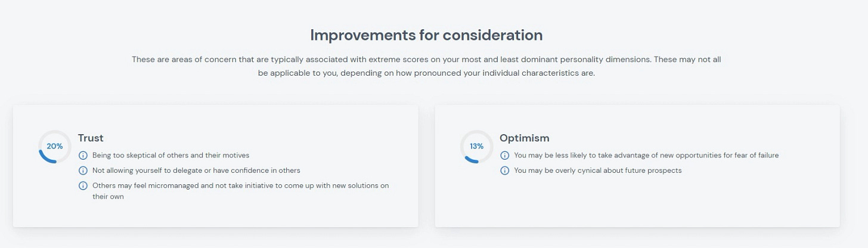Click the 13% label inside the Optimism ring
Image resolution: width=868 pixels, height=248 pixels.
point(476,146)
